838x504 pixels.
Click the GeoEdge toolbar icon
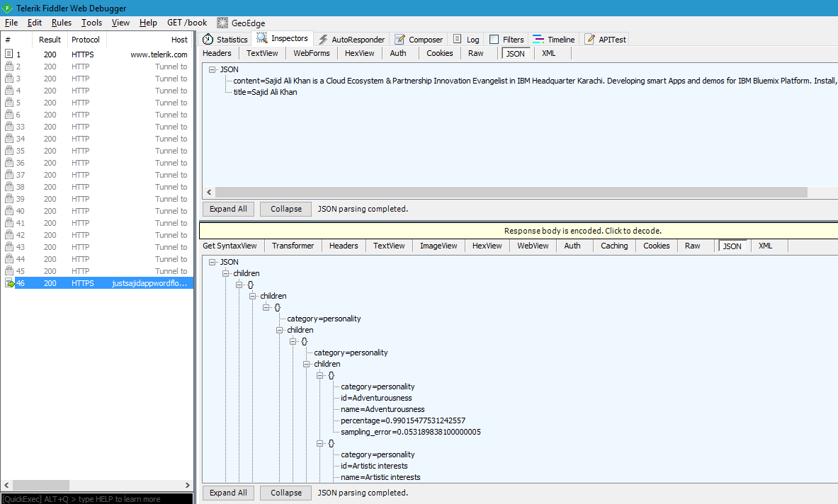tap(222, 23)
